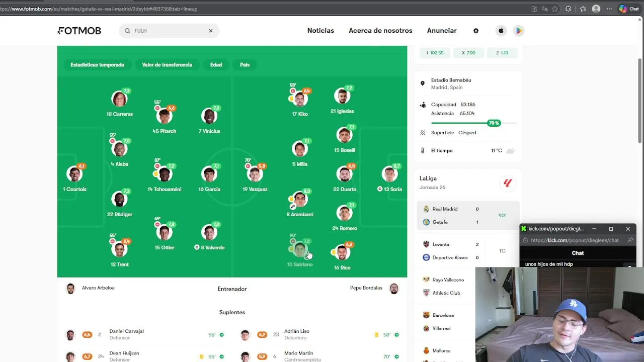Open the FotMob logo home link
644x362 pixels.
pyautogui.click(x=79, y=31)
